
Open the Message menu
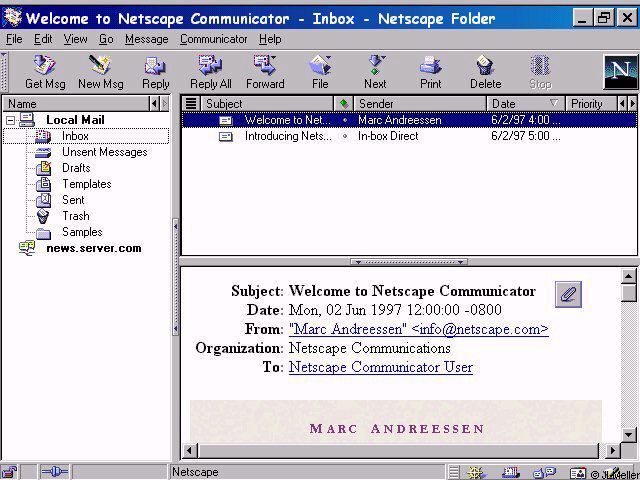pyautogui.click(x=147, y=39)
